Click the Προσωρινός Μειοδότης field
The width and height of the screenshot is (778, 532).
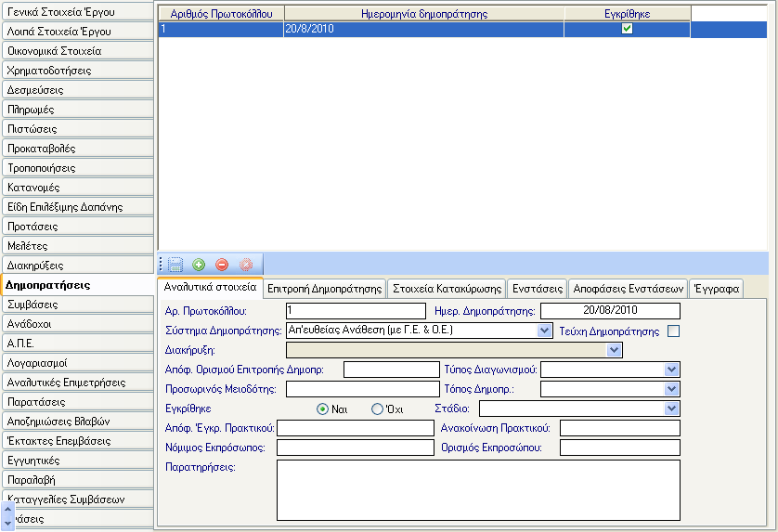363,389
